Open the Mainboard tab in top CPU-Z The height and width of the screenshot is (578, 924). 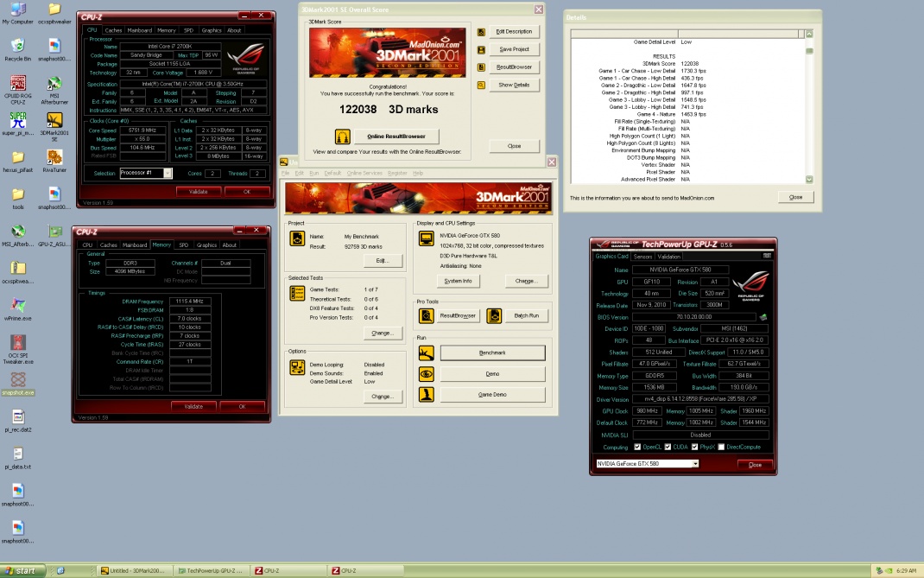[x=140, y=30]
